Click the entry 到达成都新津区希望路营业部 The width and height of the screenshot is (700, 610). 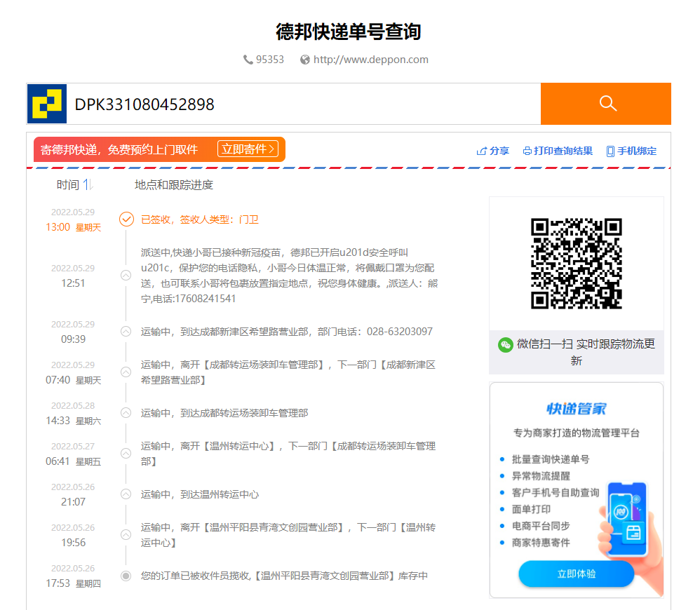coord(287,332)
